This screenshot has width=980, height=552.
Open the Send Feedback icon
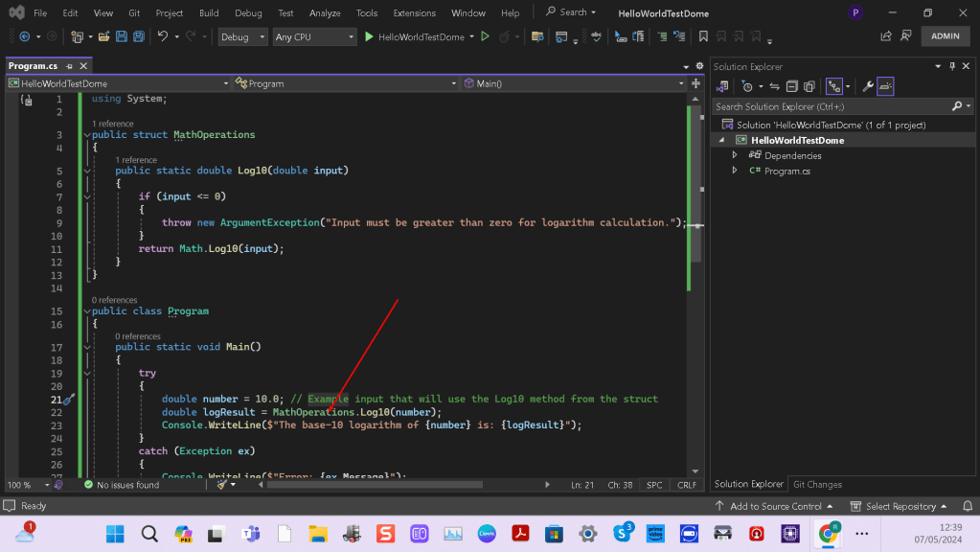point(905,36)
